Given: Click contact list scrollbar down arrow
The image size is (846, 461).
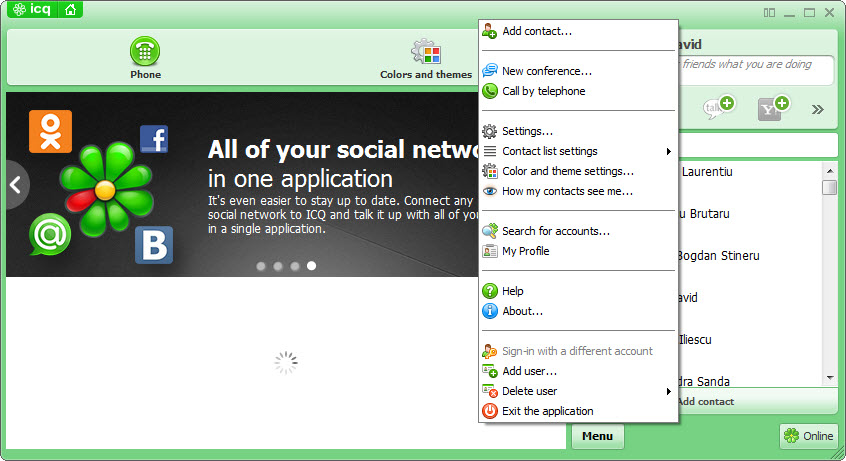Looking at the screenshot, I should (x=830, y=378).
